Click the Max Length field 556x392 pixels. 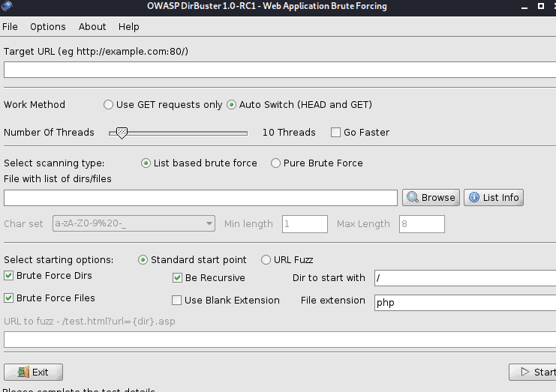point(422,224)
